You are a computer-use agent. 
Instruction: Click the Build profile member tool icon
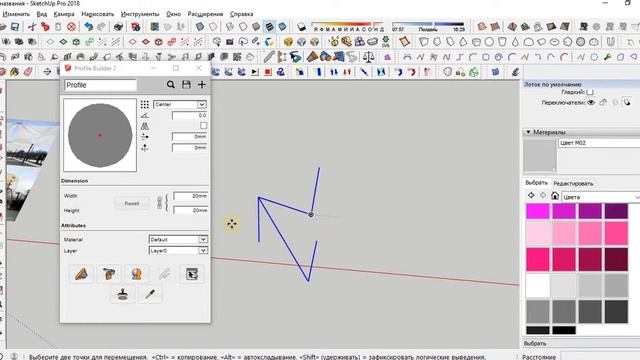(81, 273)
